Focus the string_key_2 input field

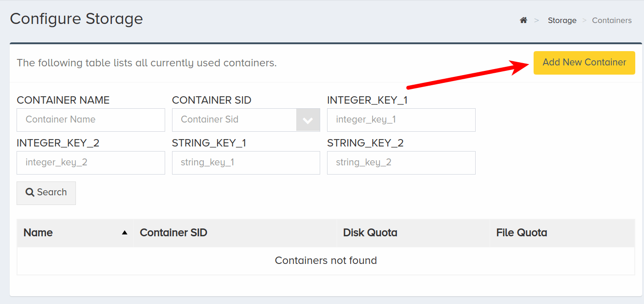coord(401,163)
